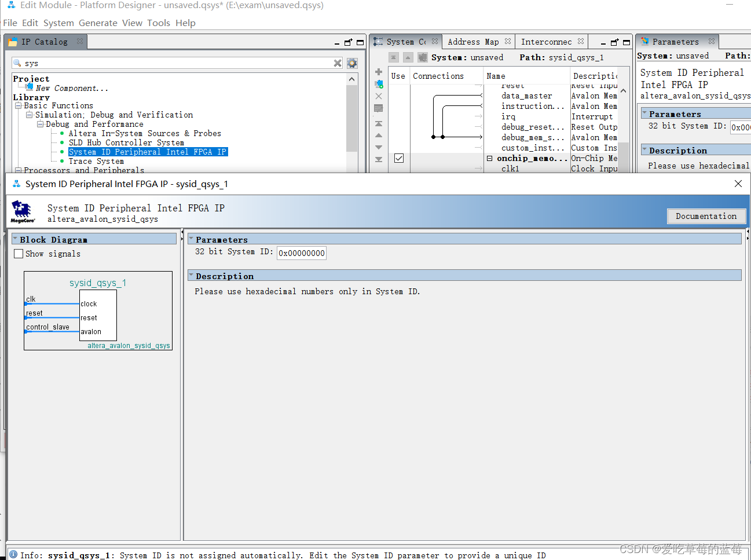Close the IP Catalog tab
Viewport: 751px width, 560px height.
(x=80, y=41)
